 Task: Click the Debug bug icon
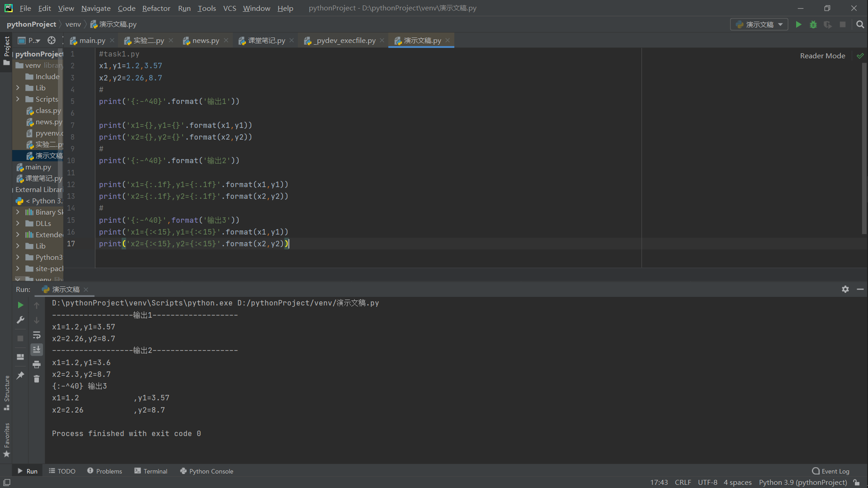point(813,24)
